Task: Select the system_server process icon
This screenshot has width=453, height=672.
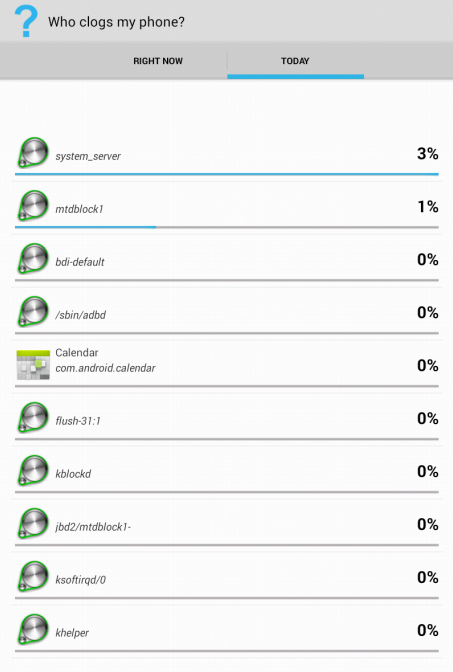Action: (33, 153)
